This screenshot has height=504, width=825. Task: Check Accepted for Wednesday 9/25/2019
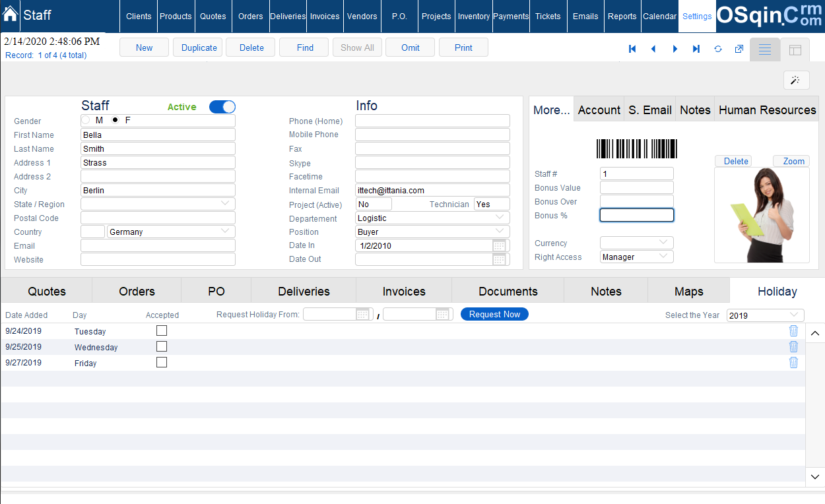tap(162, 346)
